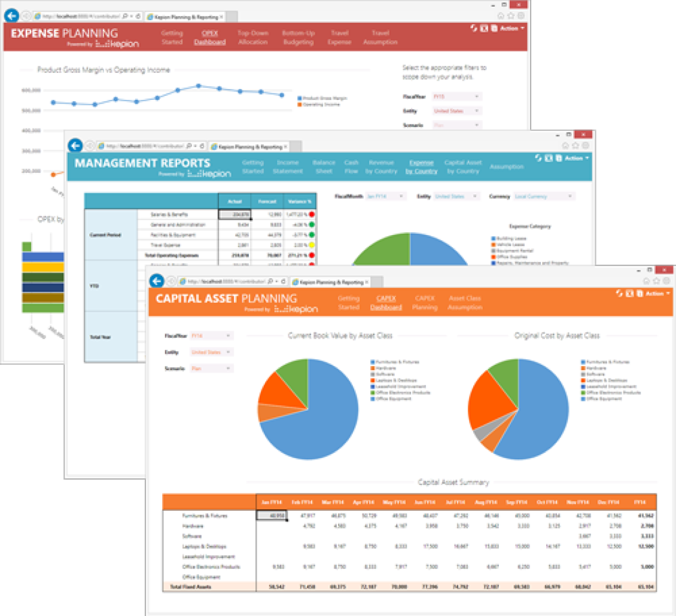676x616 pixels.
Task: Open browser tools gear in Management Reports window
Action: pos(586,145)
